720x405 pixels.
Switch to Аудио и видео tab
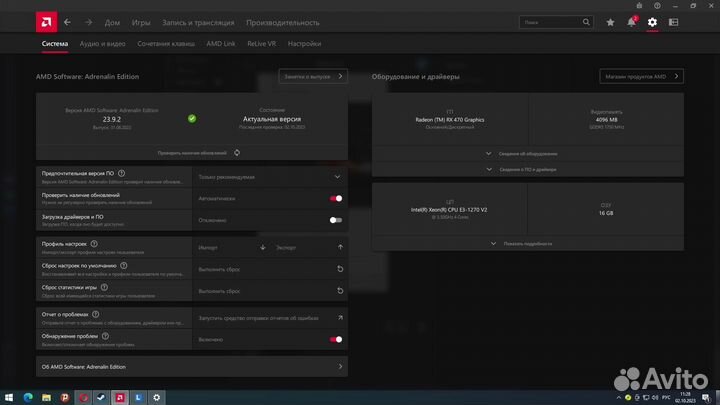102,44
